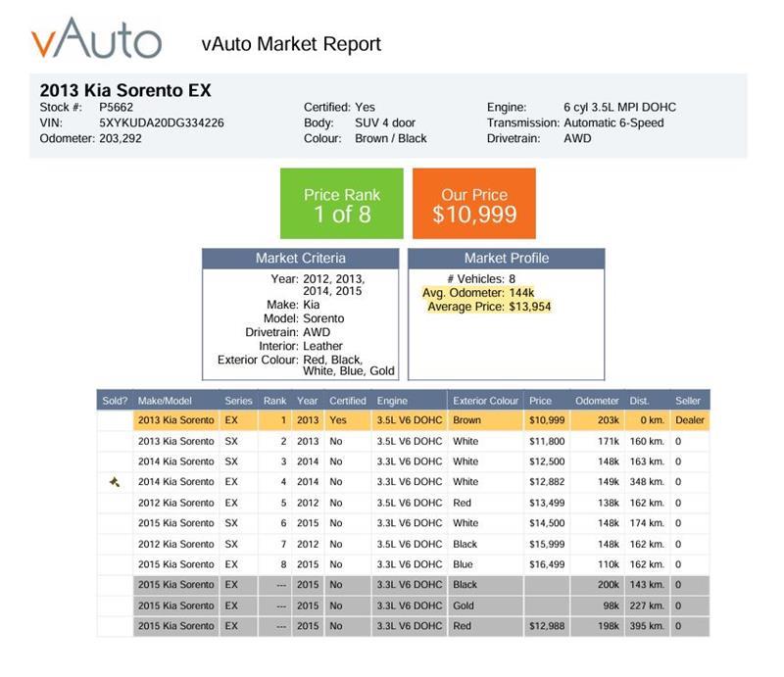Click the highlighted rank 1 2013 Kia Sorento row
This screenshot has height=677, width=784.
421,420
